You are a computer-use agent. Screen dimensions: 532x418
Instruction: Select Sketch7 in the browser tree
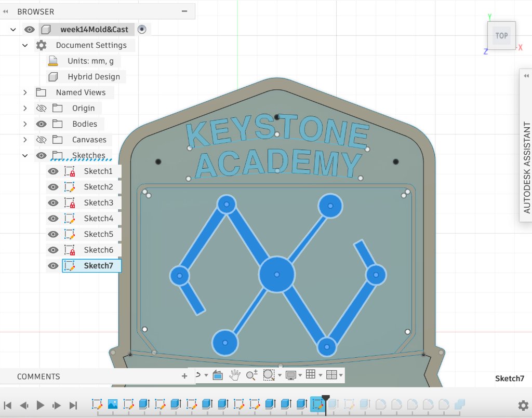[91, 266]
